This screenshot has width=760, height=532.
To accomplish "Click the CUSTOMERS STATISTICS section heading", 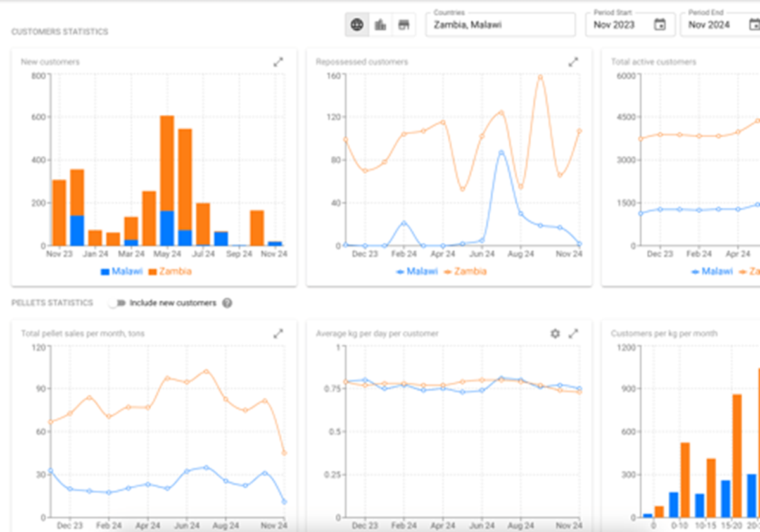I will pos(60,32).
